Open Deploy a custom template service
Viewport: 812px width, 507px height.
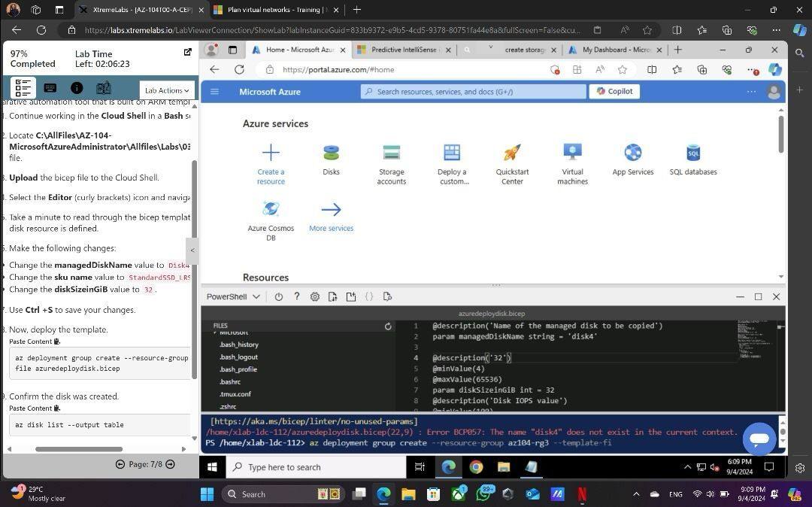pyautogui.click(x=452, y=153)
